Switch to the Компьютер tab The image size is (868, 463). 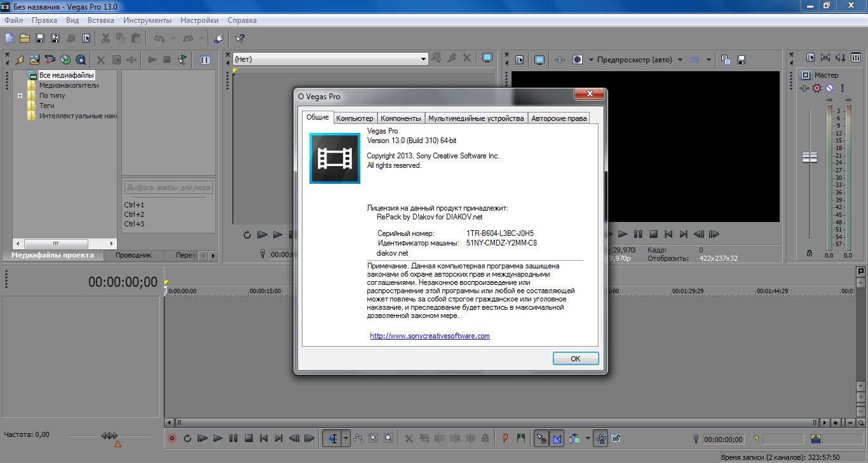coord(355,118)
